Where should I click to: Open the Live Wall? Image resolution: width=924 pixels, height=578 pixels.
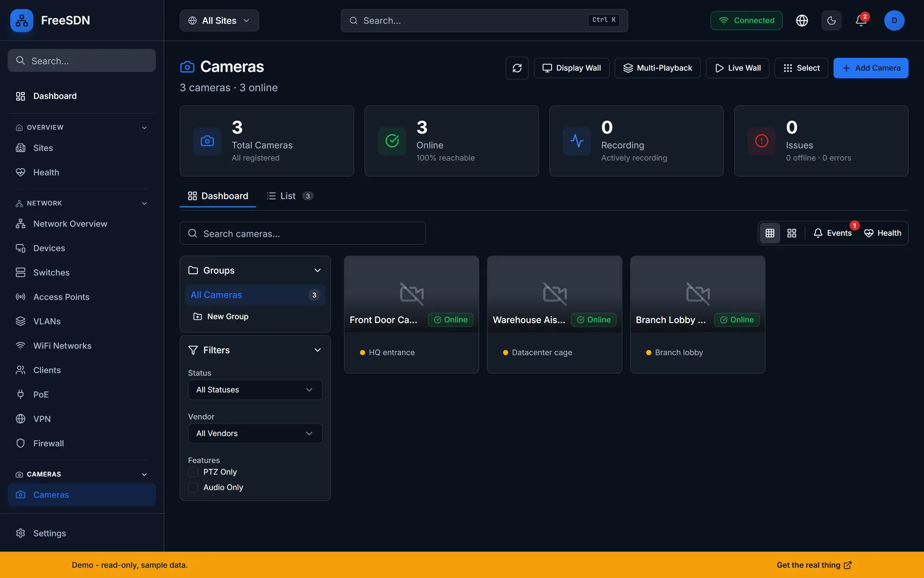coord(737,68)
